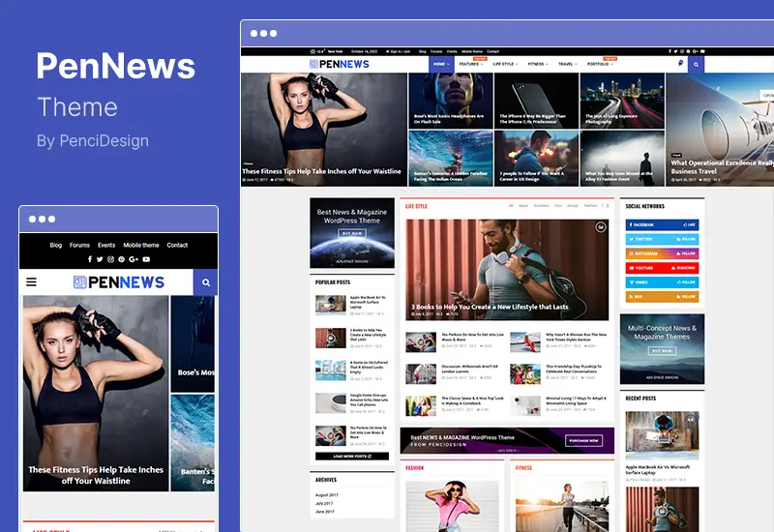Expand the Portfolio dropdown menu
Screen dimensions: 774x532
pos(600,64)
